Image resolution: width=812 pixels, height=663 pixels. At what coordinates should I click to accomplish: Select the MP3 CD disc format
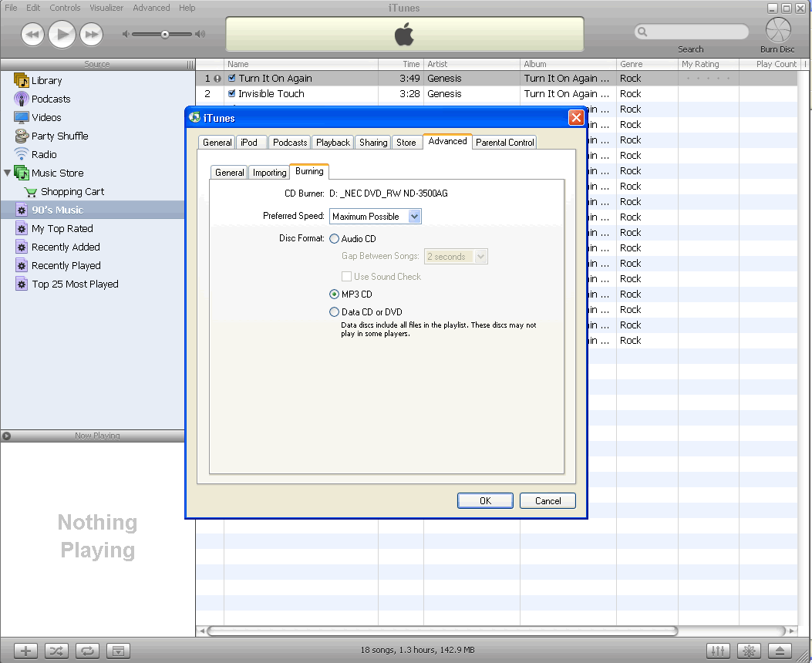pos(334,294)
